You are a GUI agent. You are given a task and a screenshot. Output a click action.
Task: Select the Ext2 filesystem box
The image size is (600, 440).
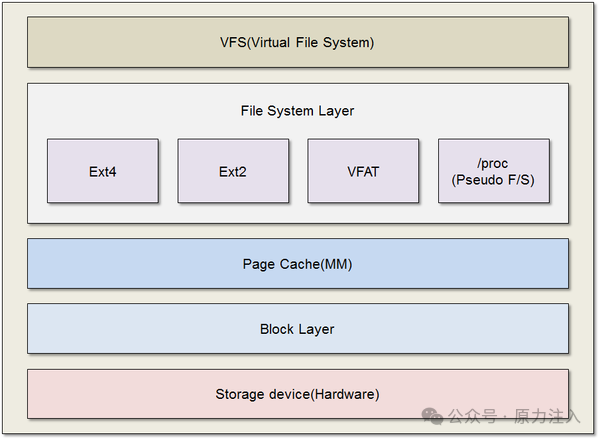tap(233, 171)
